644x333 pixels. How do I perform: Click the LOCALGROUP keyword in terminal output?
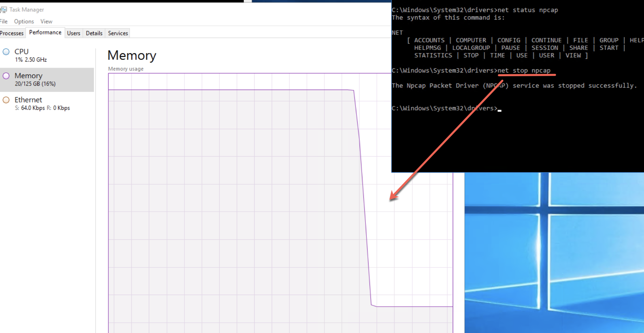[x=471, y=48]
